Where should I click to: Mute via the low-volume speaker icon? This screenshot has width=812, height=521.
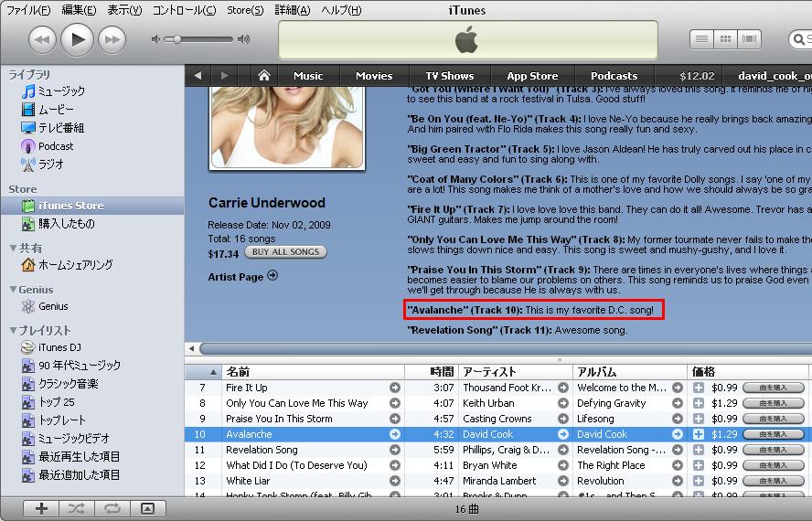click(x=155, y=39)
